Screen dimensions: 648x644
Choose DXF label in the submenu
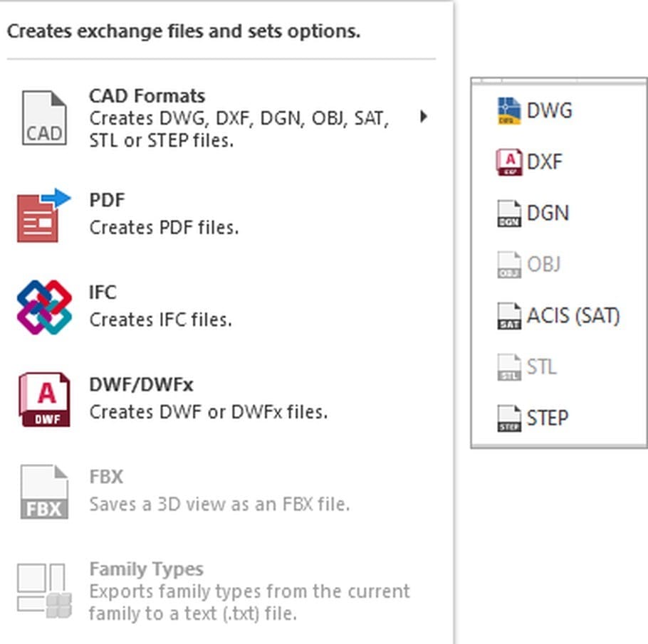coord(544,162)
